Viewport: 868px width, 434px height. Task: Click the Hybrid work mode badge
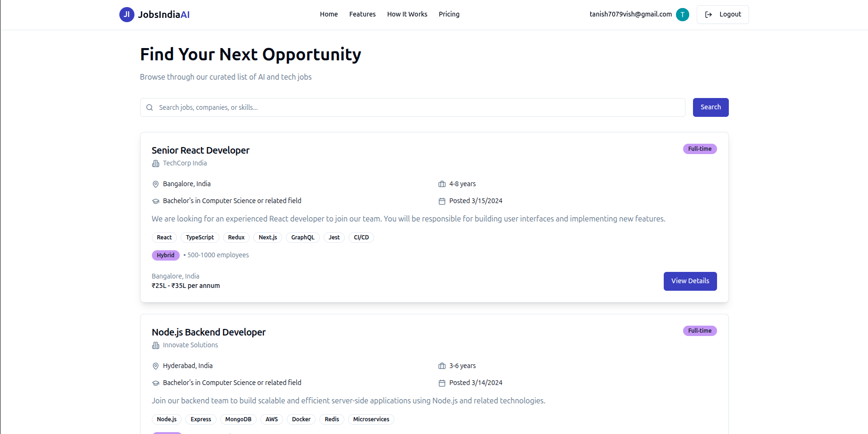point(166,255)
